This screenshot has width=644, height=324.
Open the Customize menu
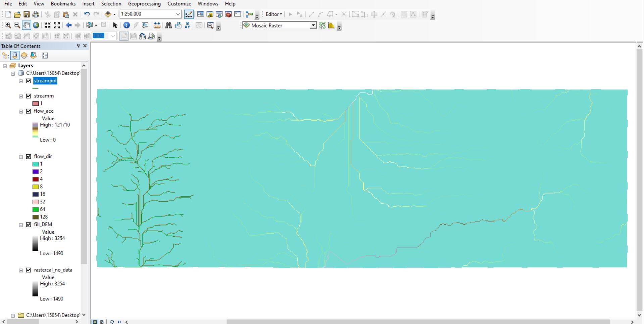pos(179,4)
